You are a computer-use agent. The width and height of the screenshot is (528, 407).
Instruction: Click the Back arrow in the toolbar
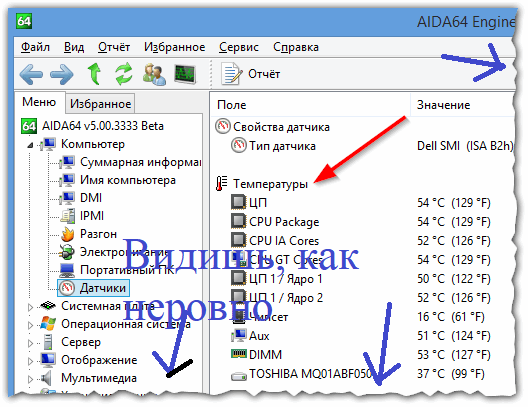[31, 74]
